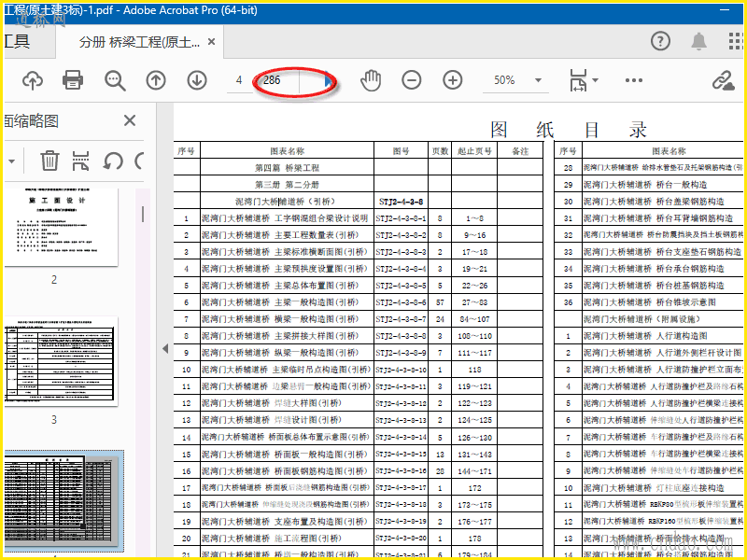Viewport: 747px width, 560px height.
Task: Select the 分册 桥梁工程 document tab
Action: 139,42
